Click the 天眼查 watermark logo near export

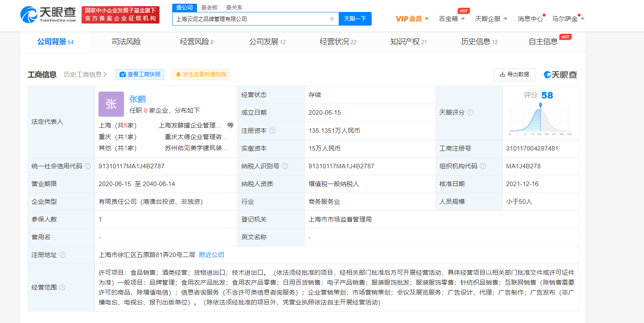pyautogui.click(x=560, y=75)
